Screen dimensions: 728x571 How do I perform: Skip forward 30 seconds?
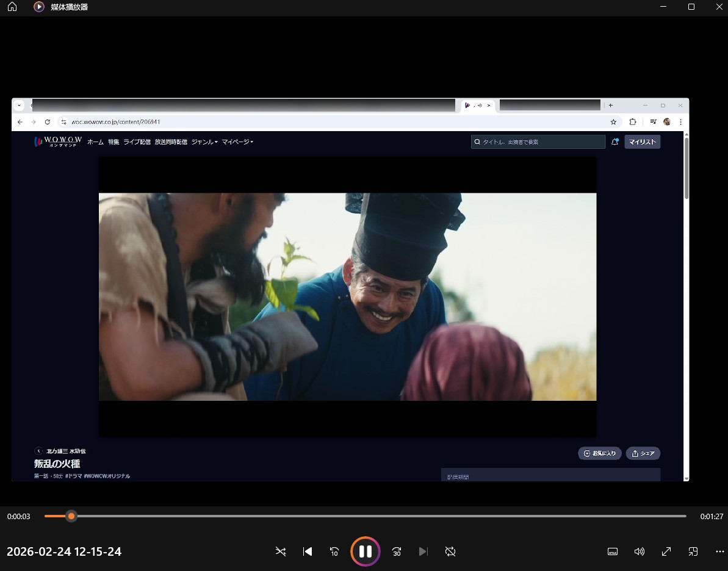397,551
